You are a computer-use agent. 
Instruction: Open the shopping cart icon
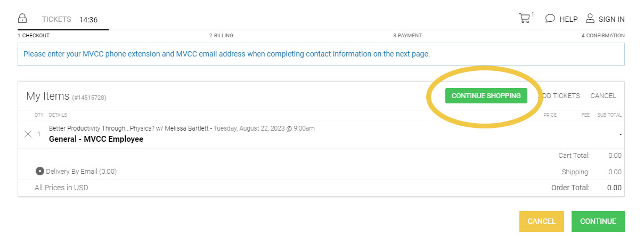click(525, 19)
